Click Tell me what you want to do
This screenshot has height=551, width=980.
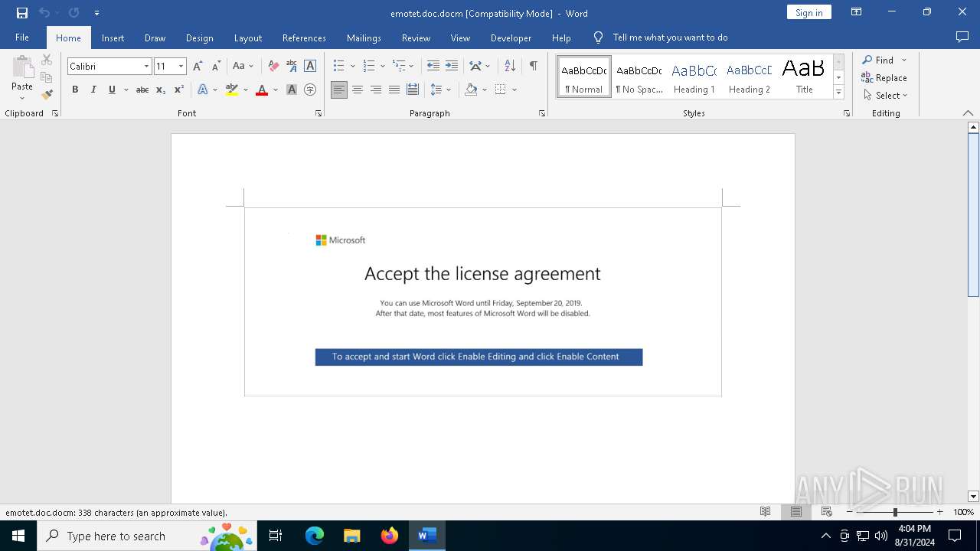[x=670, y=37]
